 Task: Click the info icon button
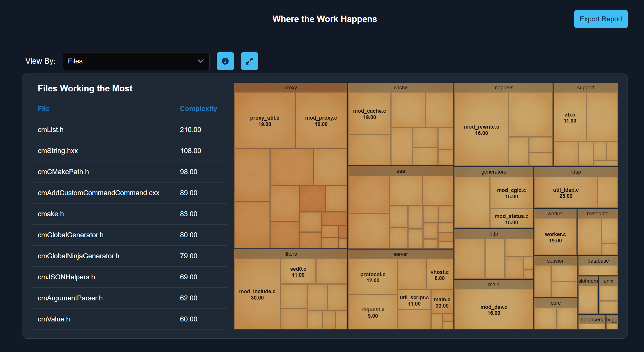tap(225, 61)
